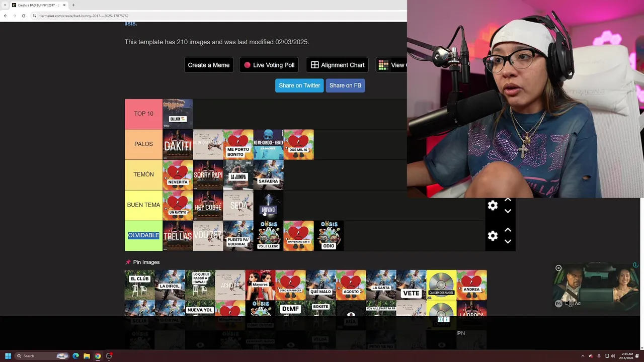Pick the VETE tile in the pool
Image resolution: width=644 pixels, height=362 pixels.
[411, 285]
